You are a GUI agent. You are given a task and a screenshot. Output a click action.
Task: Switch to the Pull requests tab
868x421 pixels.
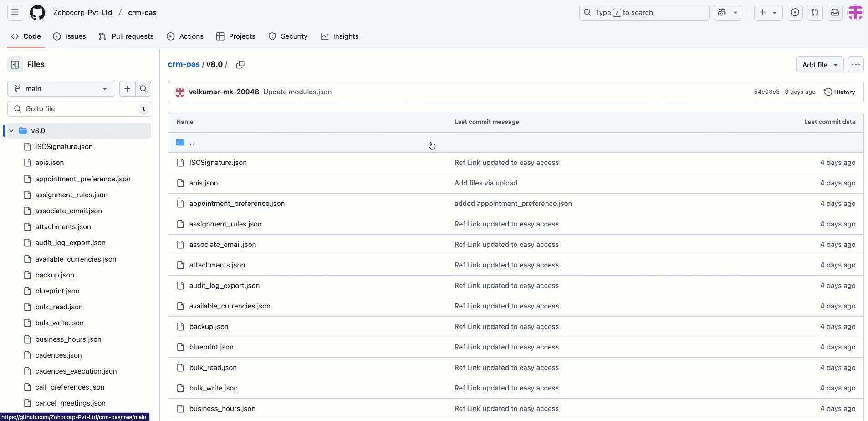[x=126, y=36]
